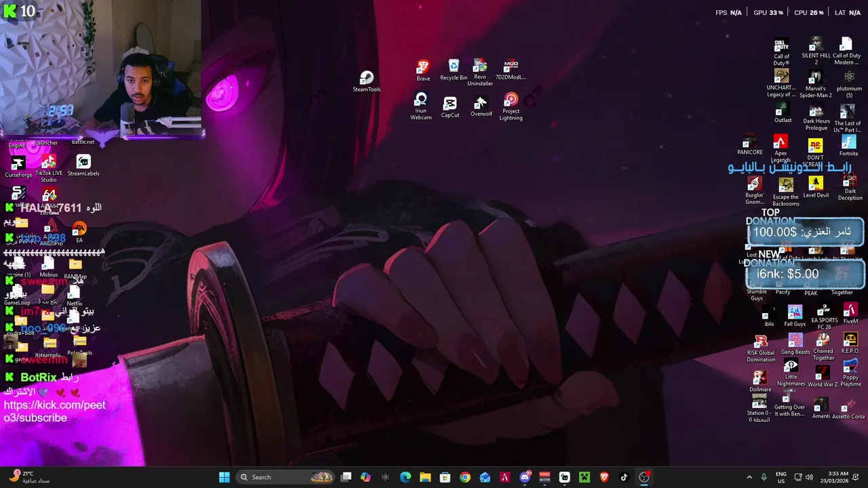Open the plutonium (5) desktop icon

coord(849,84)
